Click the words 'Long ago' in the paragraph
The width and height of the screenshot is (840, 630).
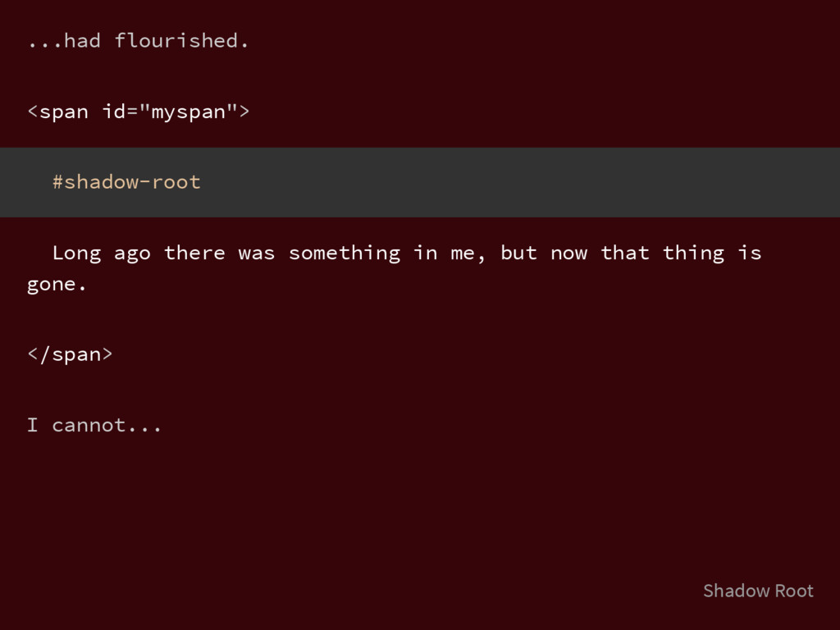pyautogui.click(x=101, y=253)
